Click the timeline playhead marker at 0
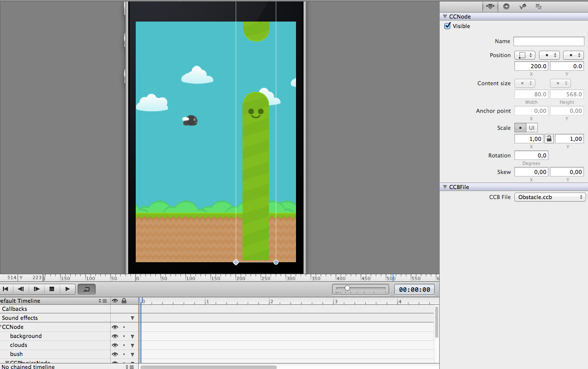Viewport: 588px width, 369px height. 141,301
